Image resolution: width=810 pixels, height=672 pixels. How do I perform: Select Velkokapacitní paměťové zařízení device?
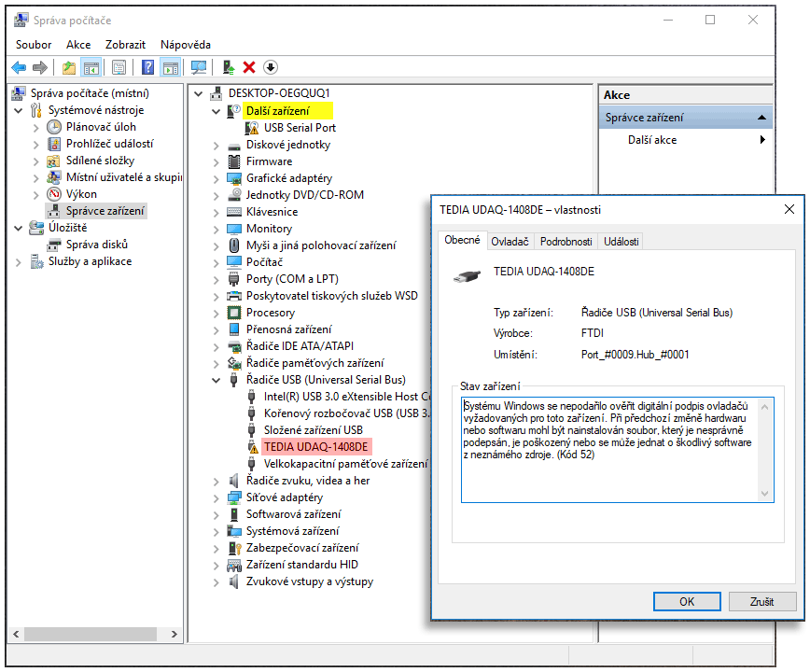tap(345, 464)
